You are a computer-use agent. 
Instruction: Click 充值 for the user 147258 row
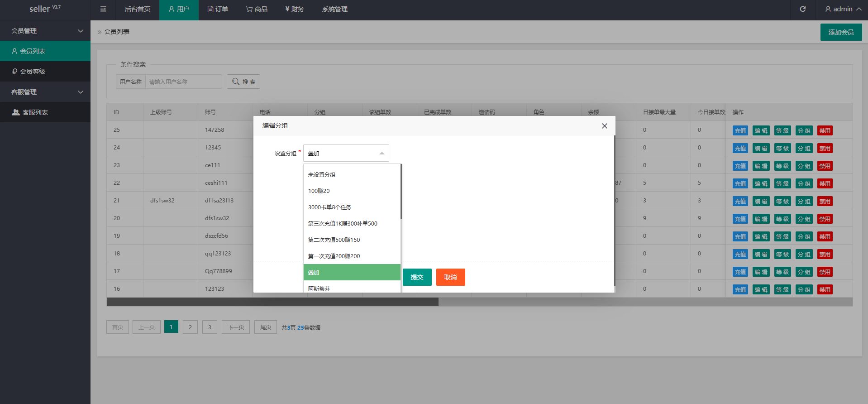(x=740, y=130)
